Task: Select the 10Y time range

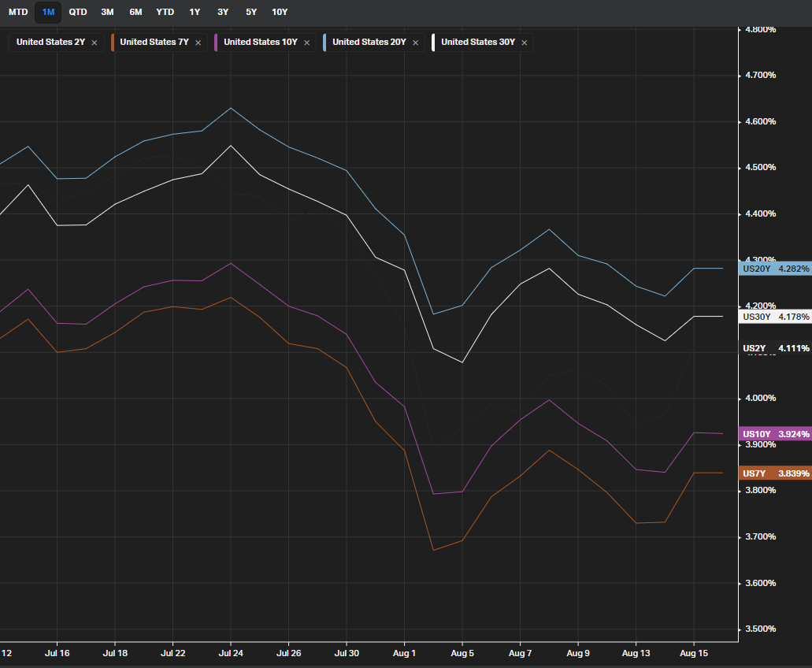Action: (x=280, y=12)
